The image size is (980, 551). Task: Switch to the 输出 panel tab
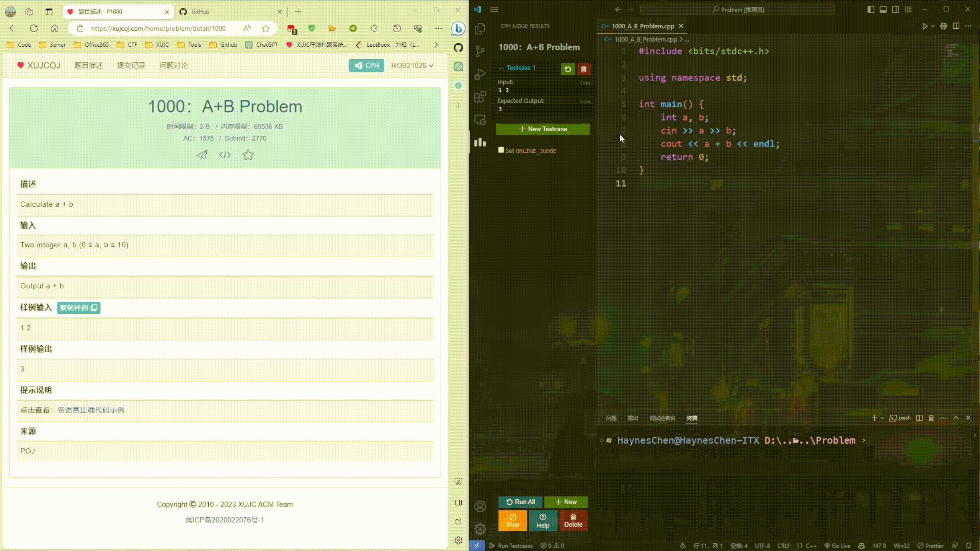[x=633, y=418]
